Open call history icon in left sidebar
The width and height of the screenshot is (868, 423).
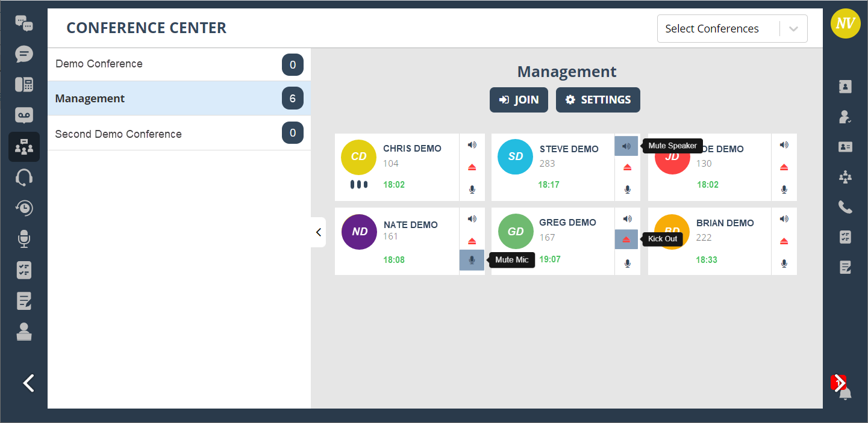24,208
